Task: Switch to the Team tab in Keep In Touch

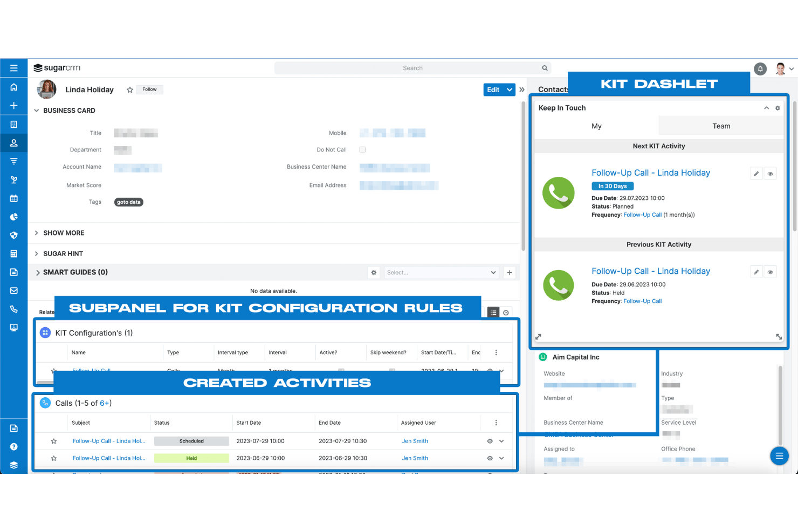Action: point(721,126)
